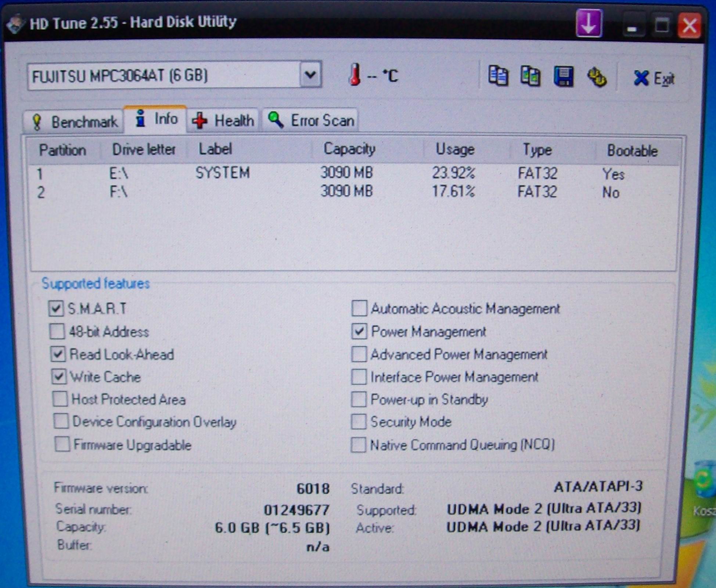Toggle the Automatic Acoustic Management checkbox
This screenshot has width=716, height=588.
tap(359, 308)
